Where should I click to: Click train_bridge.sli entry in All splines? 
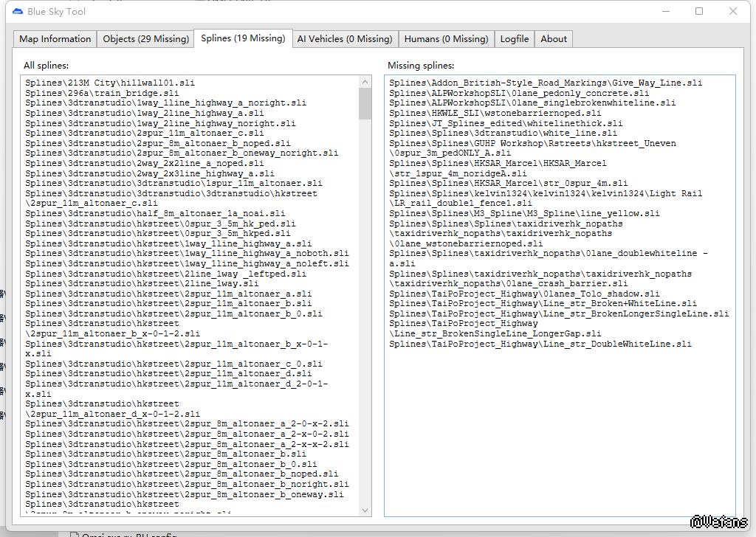click(x=102, y=94)
